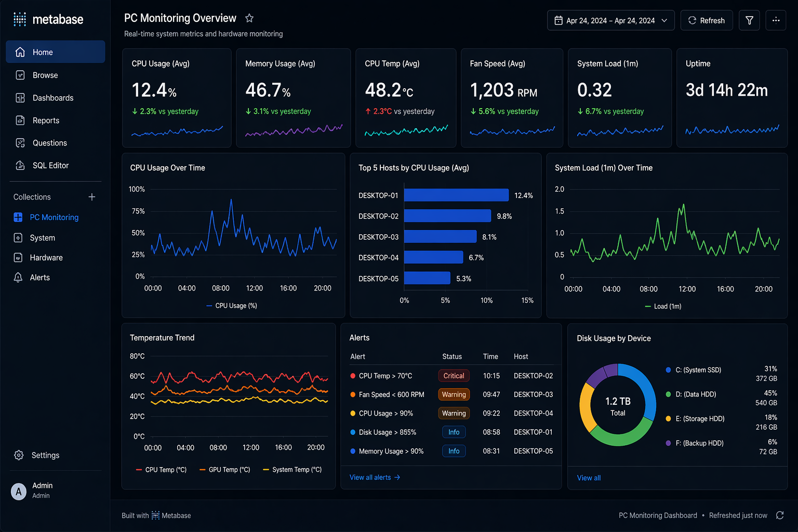The width and height of the screenshot is (798, 532).
Task: Toggle GPU Temp series in temperature legend
Action: [x=224, y=470]
